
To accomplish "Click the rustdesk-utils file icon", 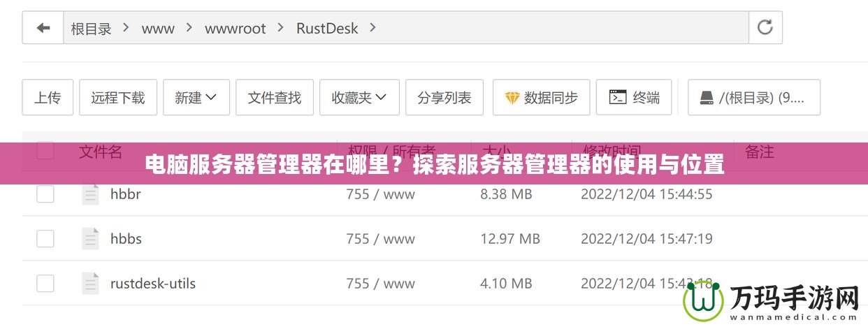I will click(x=91, y=283).
